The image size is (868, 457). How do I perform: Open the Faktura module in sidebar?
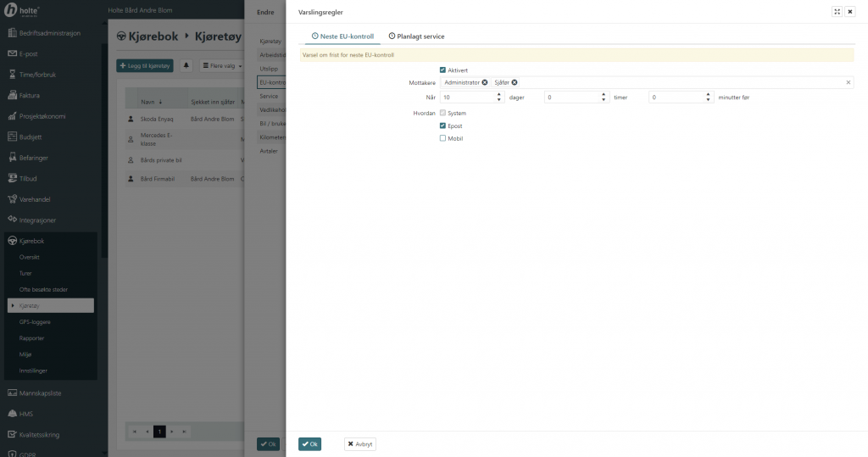coord(30,95)
